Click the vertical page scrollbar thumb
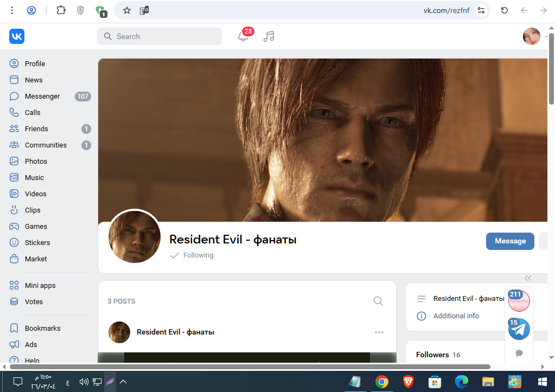Screen dimensions: 555x392 [551, 68]
